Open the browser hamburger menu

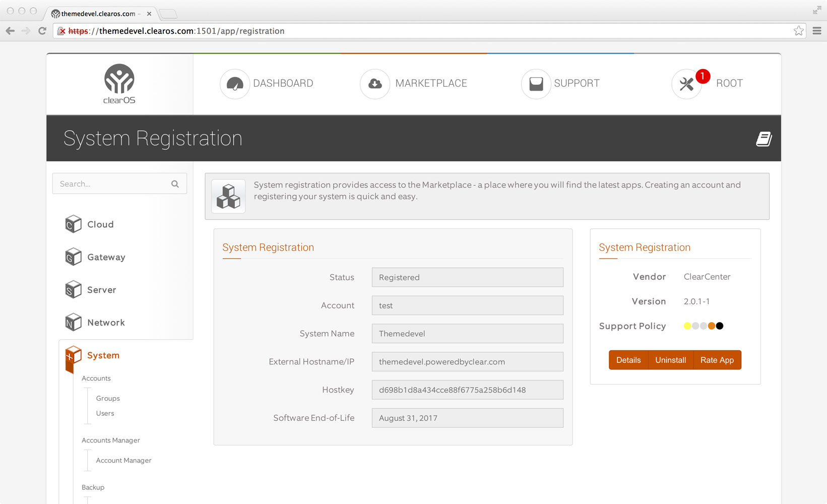[x=817, y=31]
